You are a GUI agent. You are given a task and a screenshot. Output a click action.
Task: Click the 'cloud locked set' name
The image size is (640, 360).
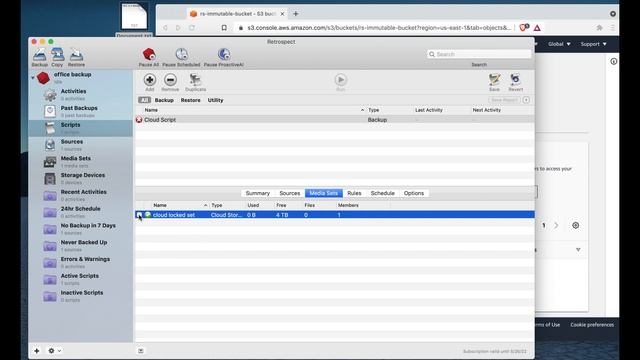coord(174,215)
